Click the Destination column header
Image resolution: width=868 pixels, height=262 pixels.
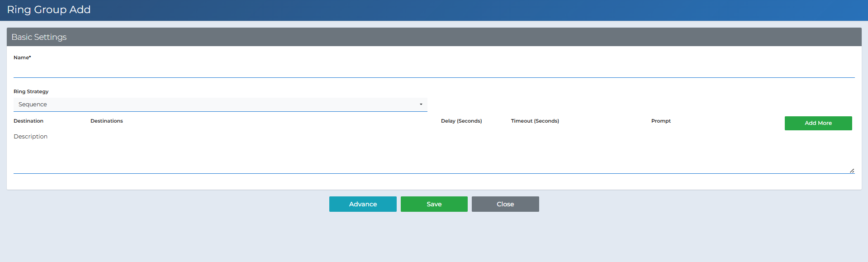tap(28, 121)
